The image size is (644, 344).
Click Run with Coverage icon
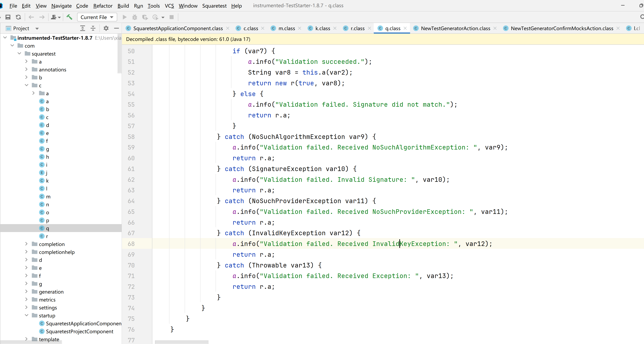145,17
